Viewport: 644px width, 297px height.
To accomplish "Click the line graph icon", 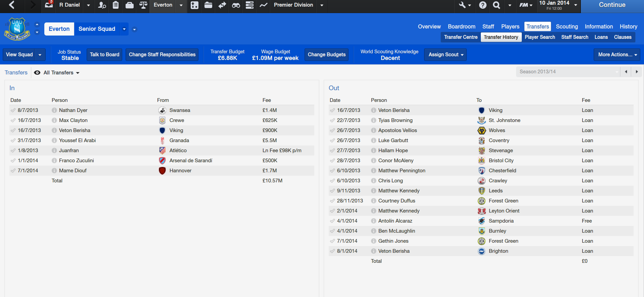I will click(x=264, y=5).
